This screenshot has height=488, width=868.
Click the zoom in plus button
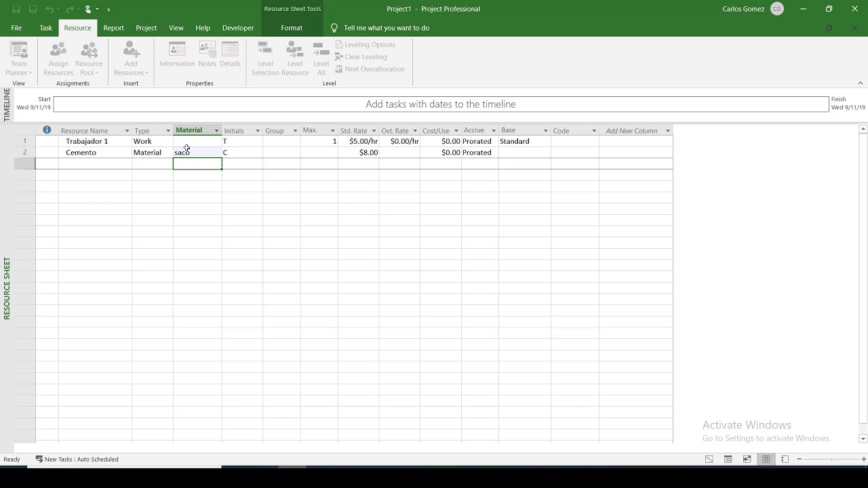863,460
